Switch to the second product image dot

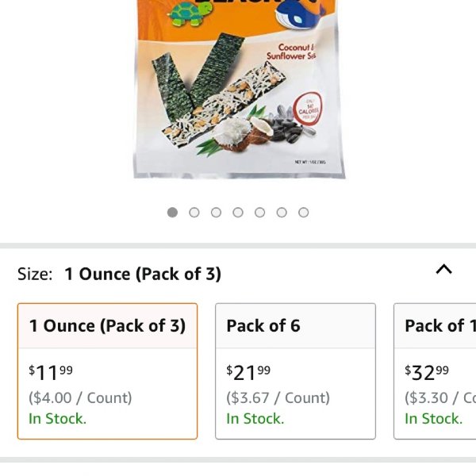click(194, 213)
